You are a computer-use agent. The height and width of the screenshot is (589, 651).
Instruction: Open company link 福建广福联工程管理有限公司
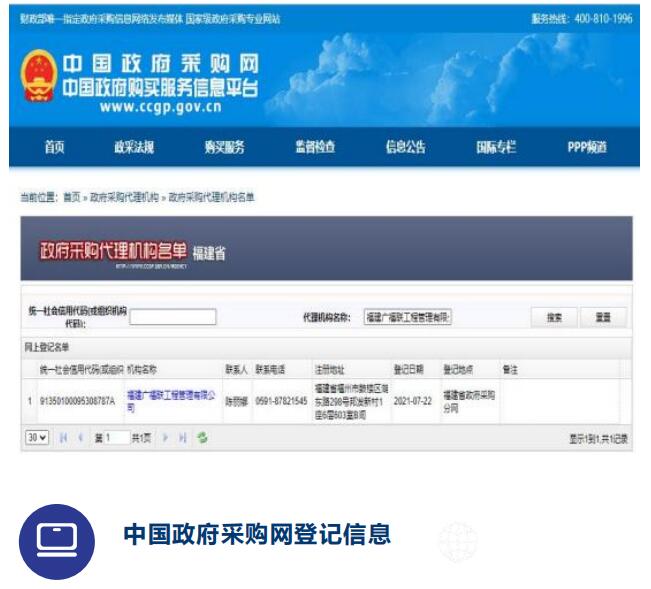(x=171, y=401)
